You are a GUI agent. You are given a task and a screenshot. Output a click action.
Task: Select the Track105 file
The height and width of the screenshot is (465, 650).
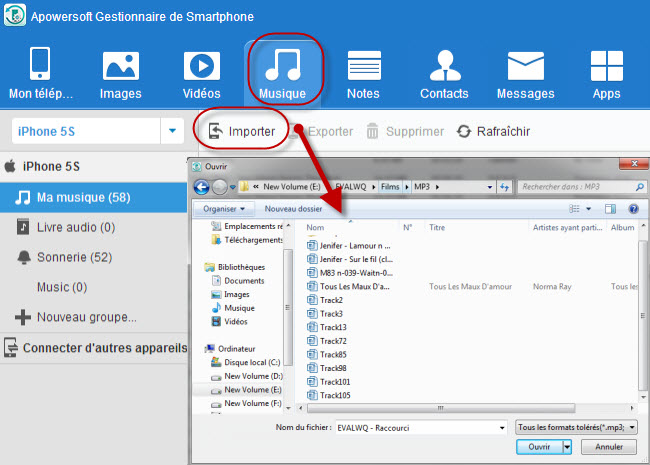coord(329,395)
